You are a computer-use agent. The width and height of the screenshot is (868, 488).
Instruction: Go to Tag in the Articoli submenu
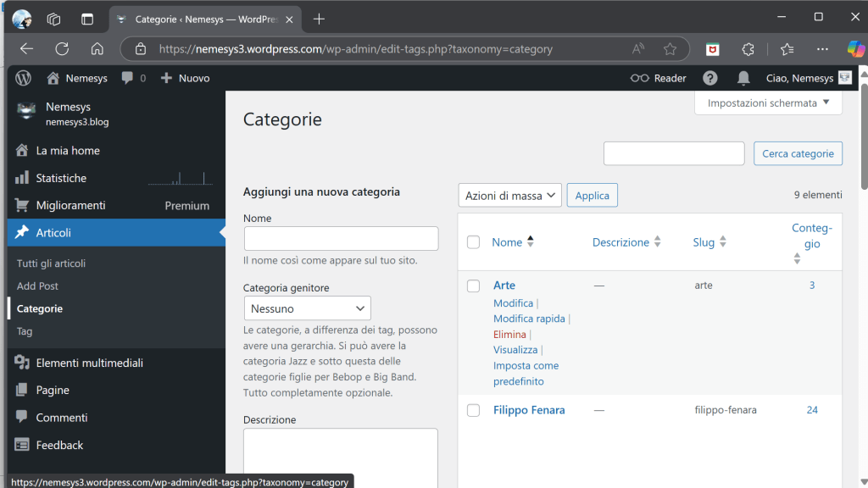[25, 331]
